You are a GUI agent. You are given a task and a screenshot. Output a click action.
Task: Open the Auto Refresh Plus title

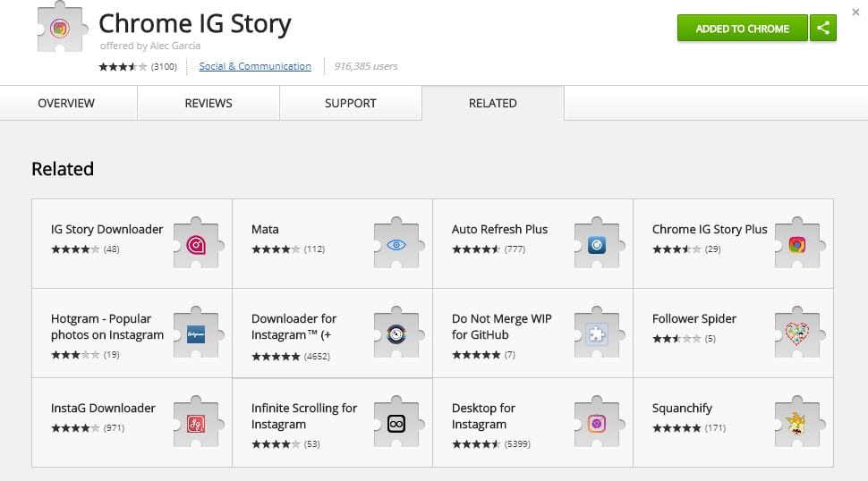point(499,229)
